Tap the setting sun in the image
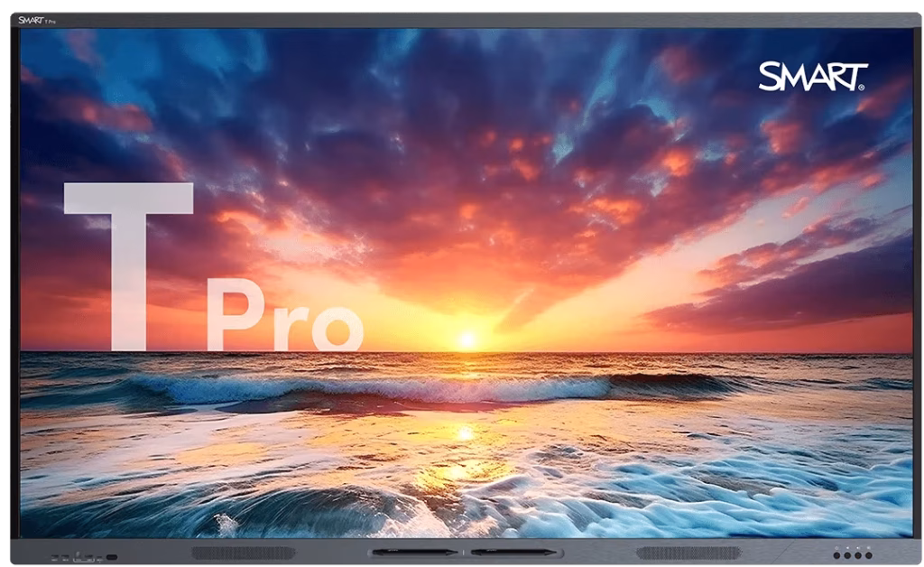This screenshot has width=924, height=567. 467,339
